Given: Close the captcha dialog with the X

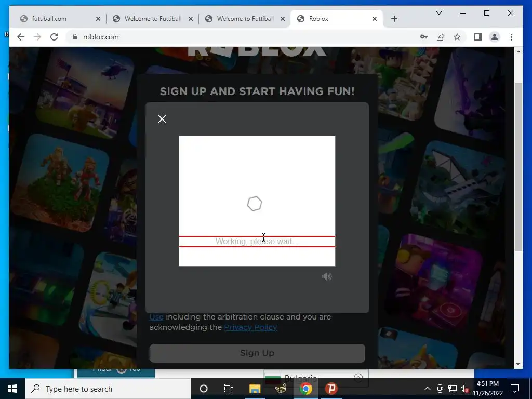Looking at the screenshot, I should click(x=162, y=119).
